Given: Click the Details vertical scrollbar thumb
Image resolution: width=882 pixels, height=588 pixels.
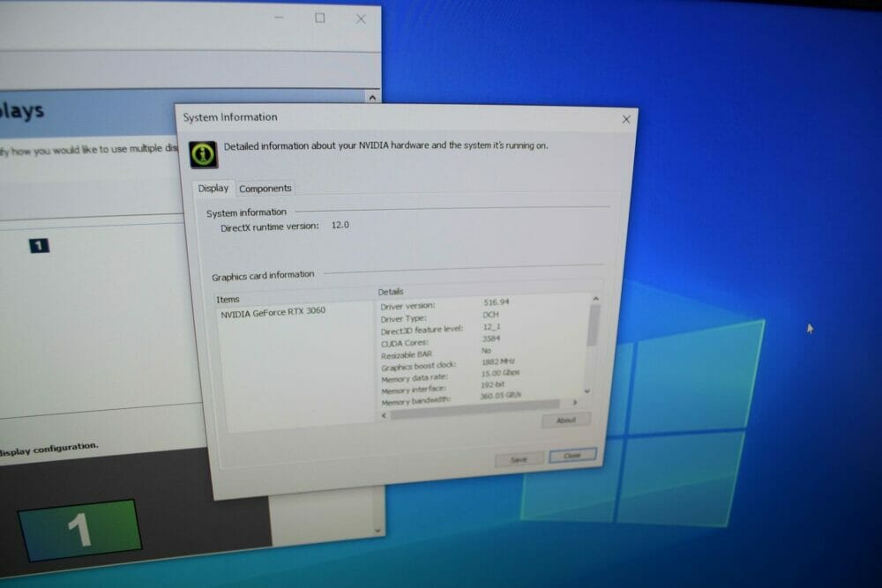Looking at the screenshot, I should coord(593,325).
